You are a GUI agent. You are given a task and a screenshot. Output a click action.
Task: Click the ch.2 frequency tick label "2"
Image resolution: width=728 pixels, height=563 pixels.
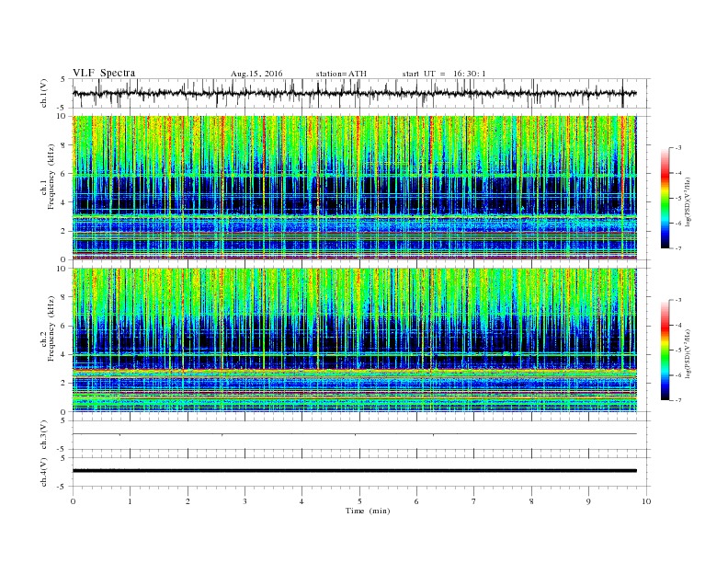point(63,384)
